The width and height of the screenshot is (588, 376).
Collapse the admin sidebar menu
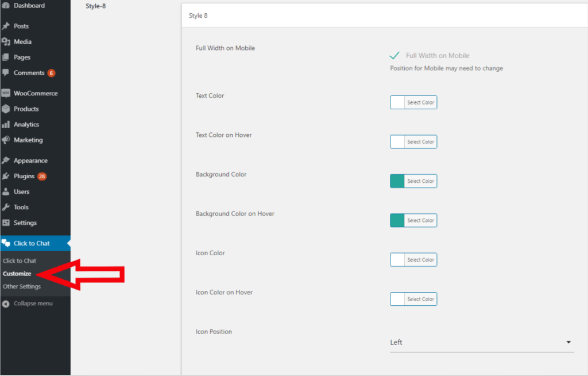pyautogui.click(x=33, y=304)
